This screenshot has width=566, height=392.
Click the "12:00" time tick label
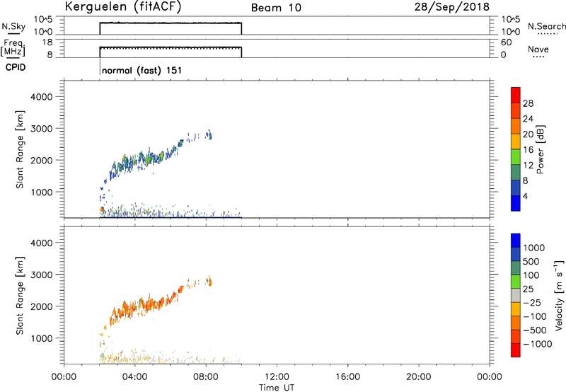click(x=277, y=377)
